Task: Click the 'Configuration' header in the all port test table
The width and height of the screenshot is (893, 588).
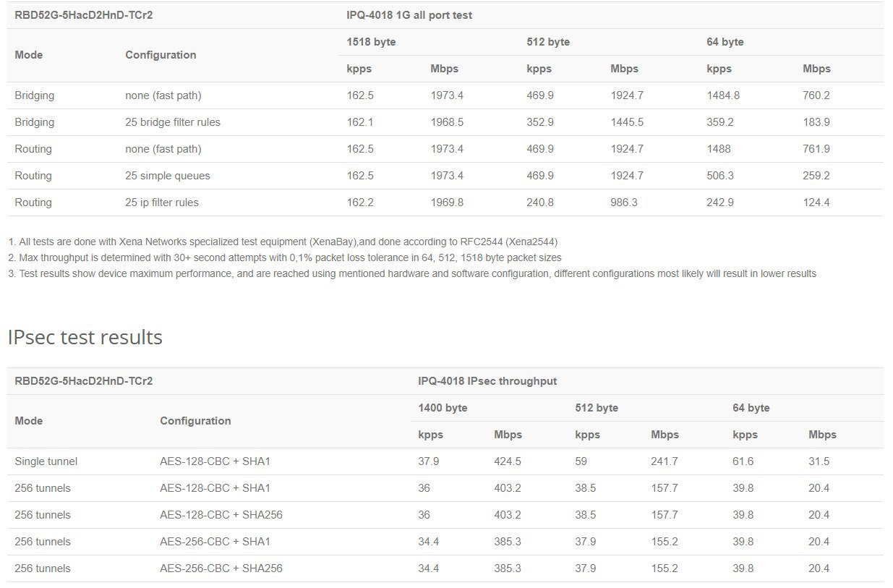Action: pyautogui.click(x=161, y=55)
